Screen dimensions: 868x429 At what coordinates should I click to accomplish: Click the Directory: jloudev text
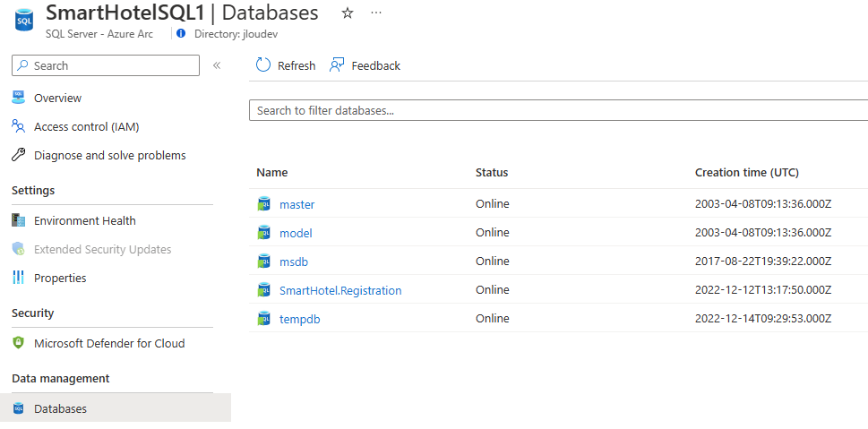(236, 34)
